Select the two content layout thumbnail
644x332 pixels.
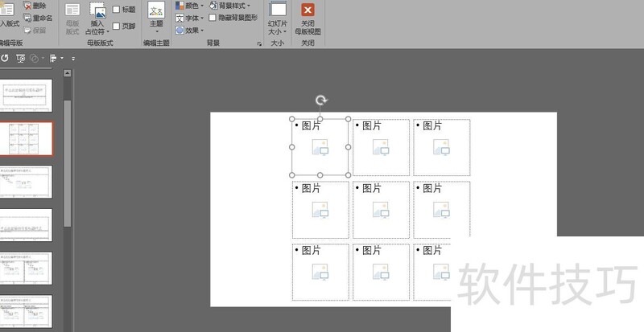click(26, 268)
